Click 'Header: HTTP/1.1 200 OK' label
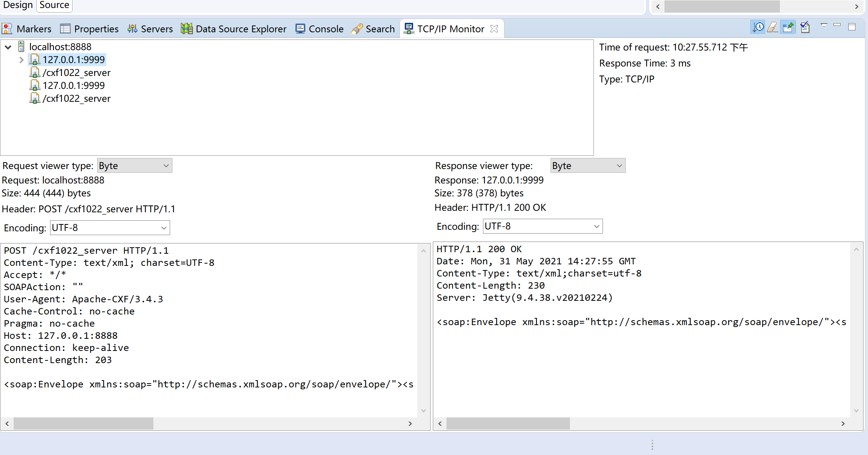868x455 pixels. click(490, 207)
